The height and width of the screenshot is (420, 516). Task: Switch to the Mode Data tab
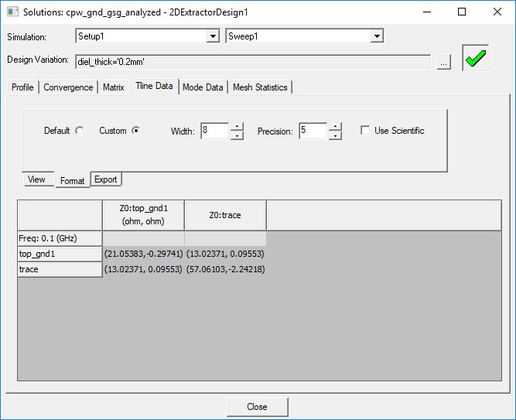[203, 87]
